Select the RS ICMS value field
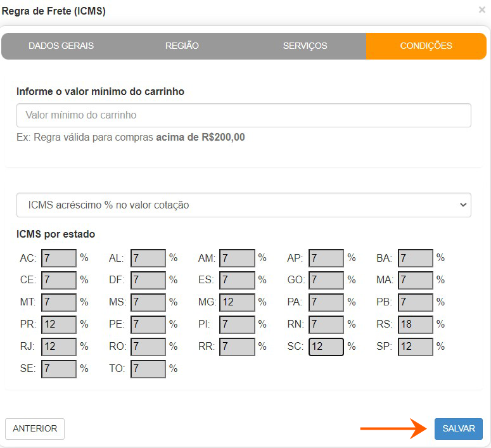Image resolution: width=491 pixels, height=448 pixels. pyautogui.click(x=415, y=324)
